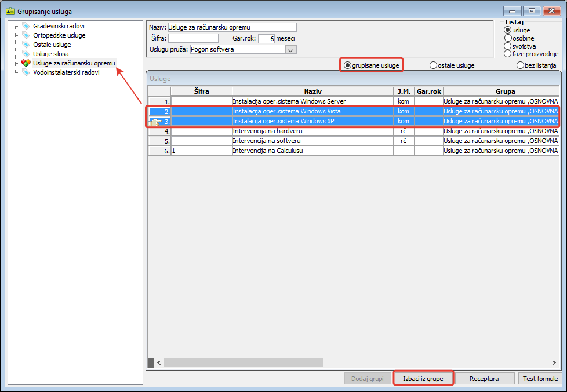The height and width of the screenshot is (392, 567).
Task: Select the 'ostale usluge' radio button
Action: click(x=433, y=65)
